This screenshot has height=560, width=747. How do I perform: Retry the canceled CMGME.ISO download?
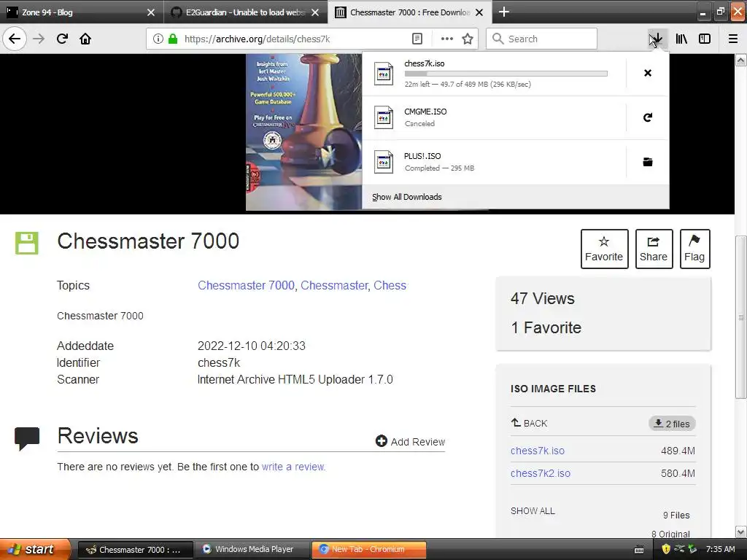pos(648,117)
